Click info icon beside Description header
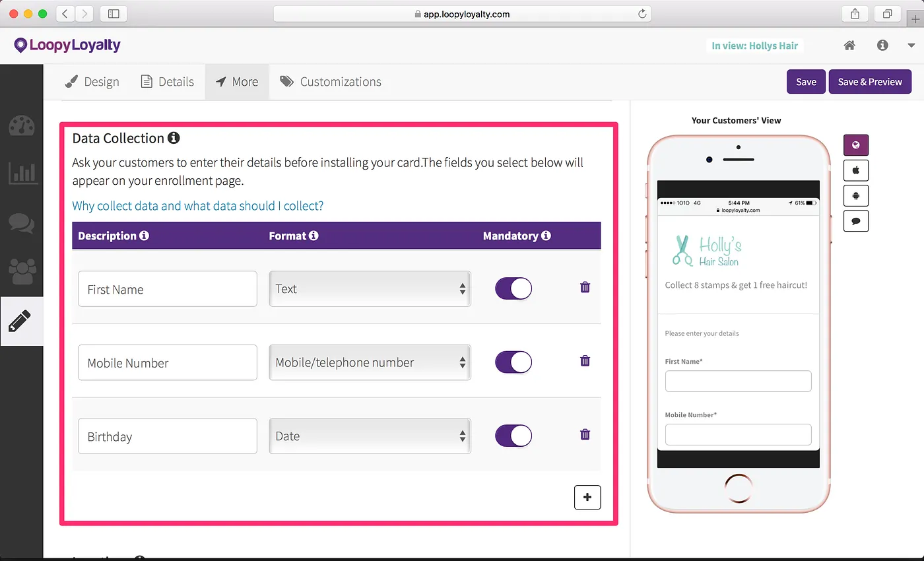The height and width of the screenshot is (561, 924). pyautogui.click(x=144, y=236)
